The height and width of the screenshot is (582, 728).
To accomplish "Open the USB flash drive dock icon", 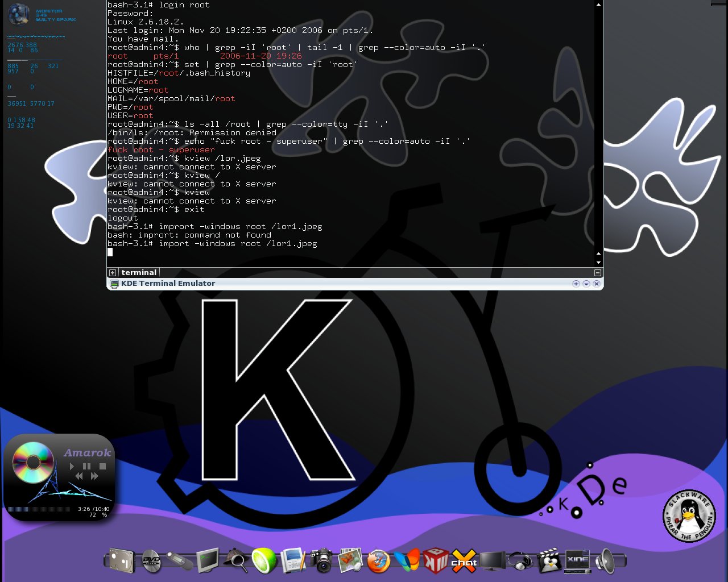I will click(180, 562).
